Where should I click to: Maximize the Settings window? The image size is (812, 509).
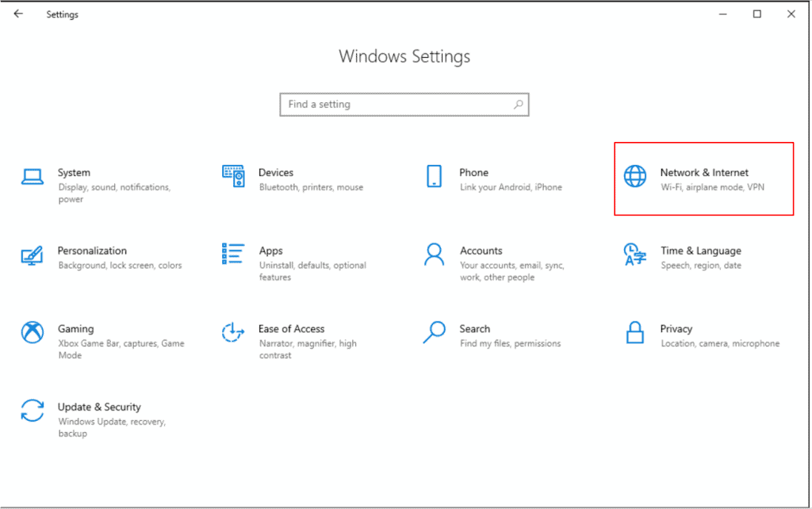tap(756, 14)
